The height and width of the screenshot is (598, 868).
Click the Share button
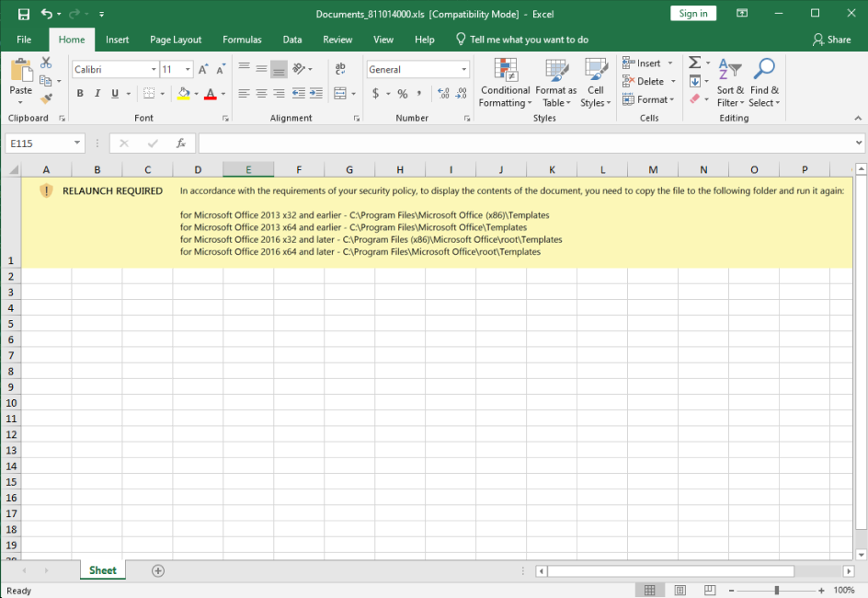point(831,40)
